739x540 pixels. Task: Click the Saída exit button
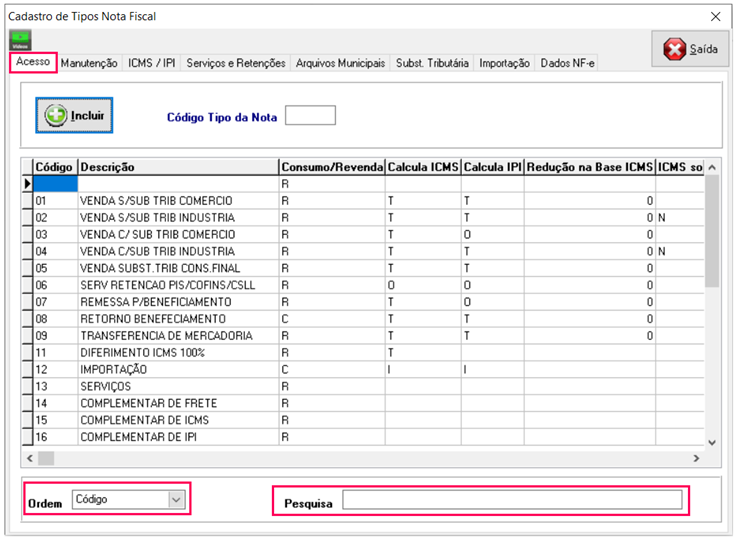point(691,50)
